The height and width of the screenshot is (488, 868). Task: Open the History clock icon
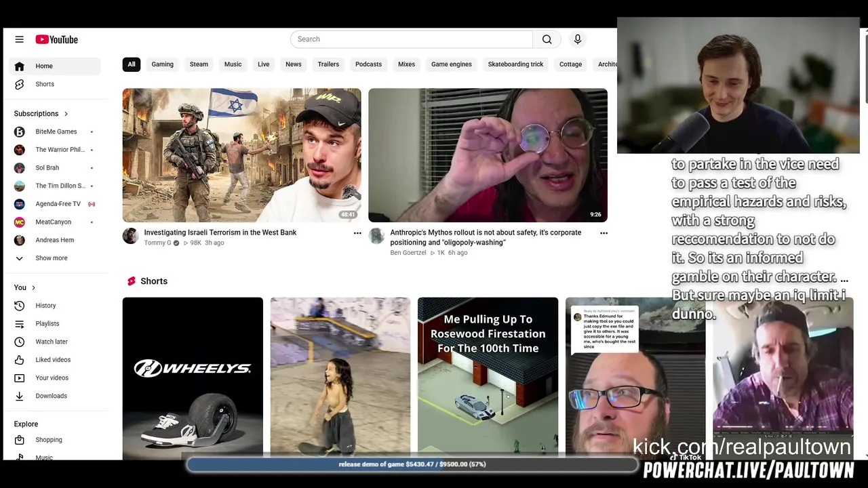click(x=19, y=306)
